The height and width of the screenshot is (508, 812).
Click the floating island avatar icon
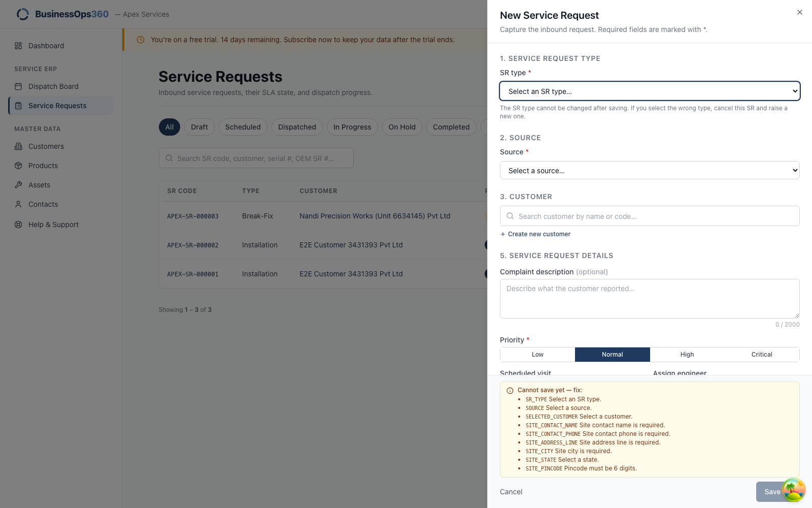(x=794, y=490)
